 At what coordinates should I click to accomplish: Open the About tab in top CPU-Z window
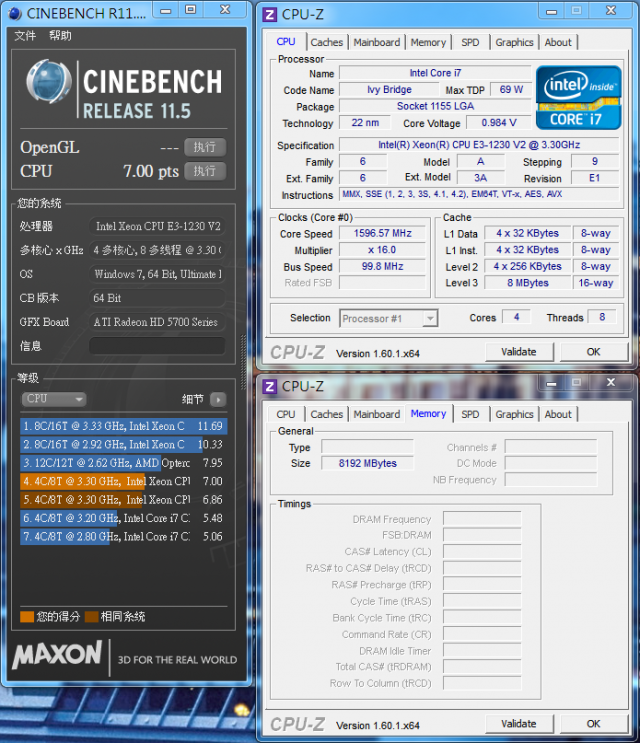[558, 42]
